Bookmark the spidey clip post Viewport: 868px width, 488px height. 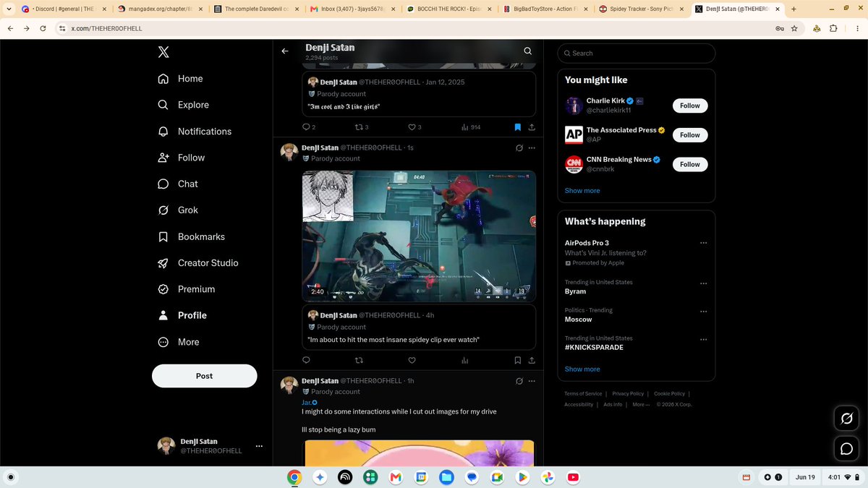517,360
